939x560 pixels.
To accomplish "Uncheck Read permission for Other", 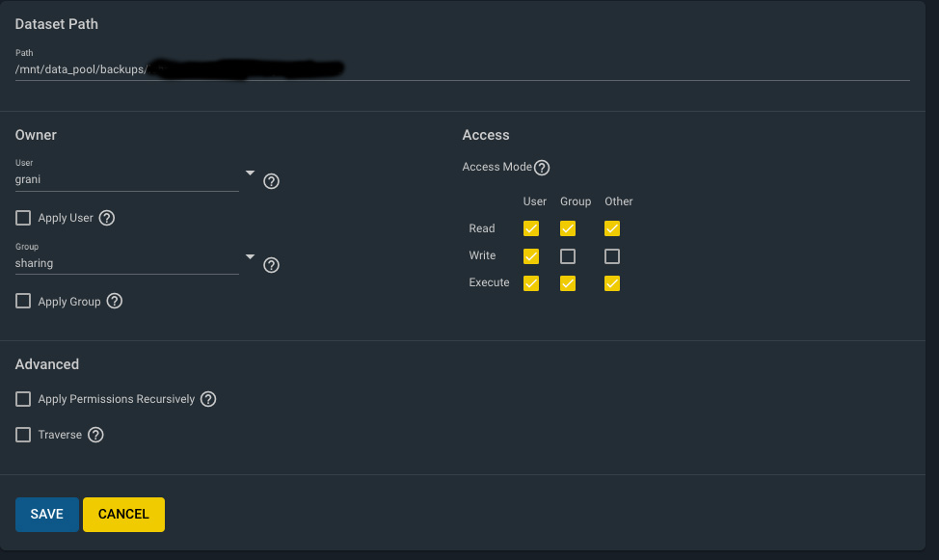I will pyautogui.click(x=612, y=228).
